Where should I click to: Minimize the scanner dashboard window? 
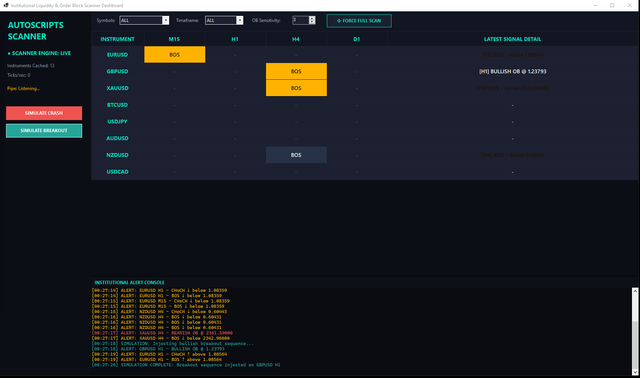point(595,5)
